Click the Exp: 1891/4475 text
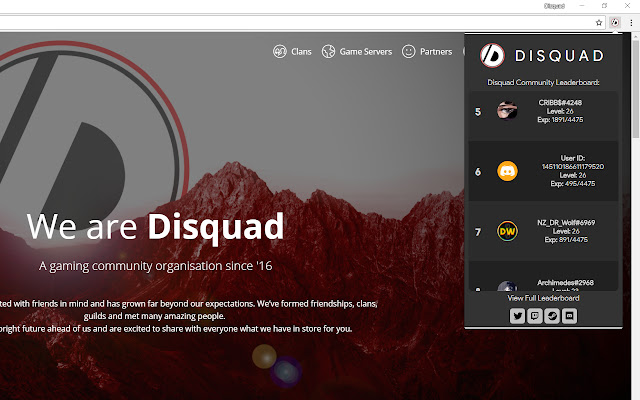The width and height of the screenshot is (640, 400). point(560,120)
